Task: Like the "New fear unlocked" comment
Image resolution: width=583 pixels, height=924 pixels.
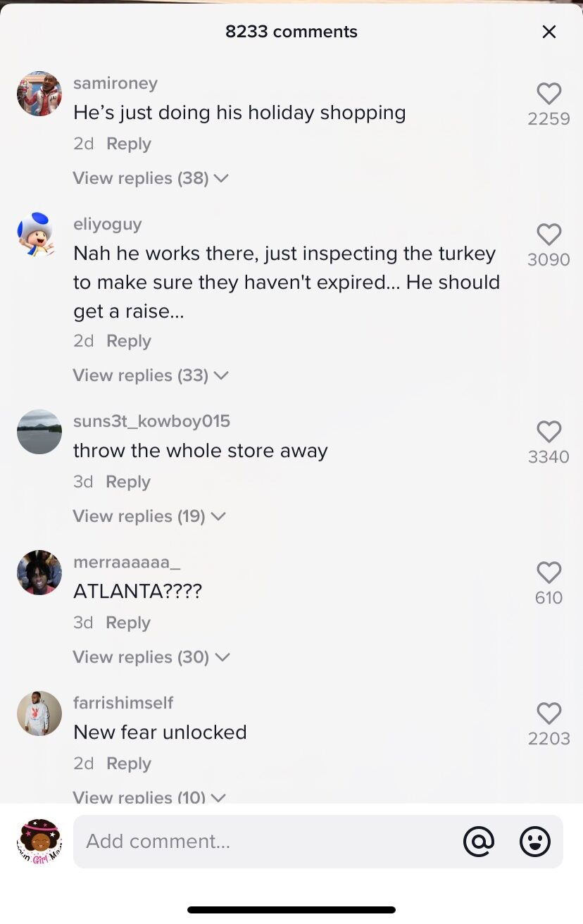Action: click(x=548, y=714)
